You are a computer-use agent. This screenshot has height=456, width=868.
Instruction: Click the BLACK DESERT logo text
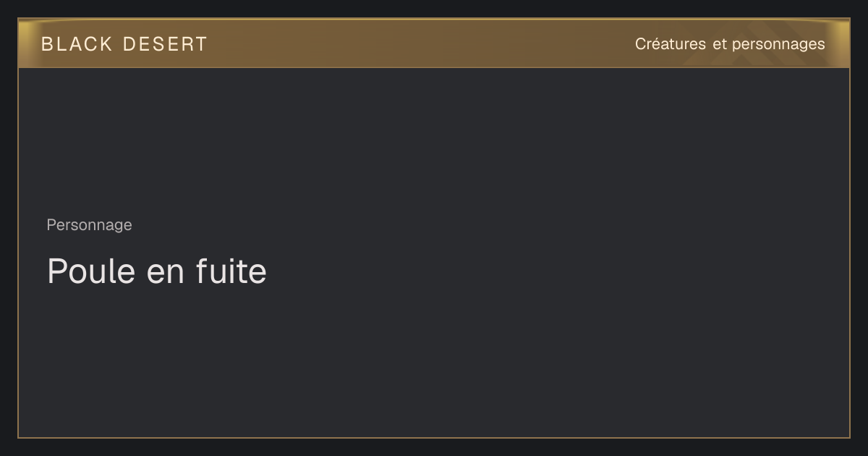click(x=124, y=44)
